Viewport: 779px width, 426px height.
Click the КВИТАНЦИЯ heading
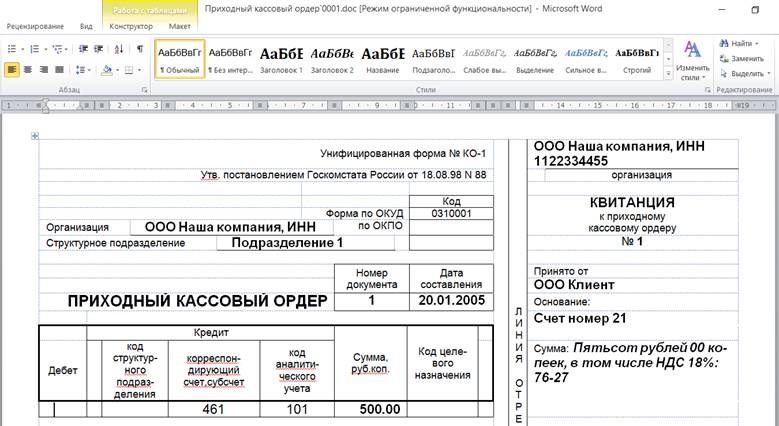point(632,203)
